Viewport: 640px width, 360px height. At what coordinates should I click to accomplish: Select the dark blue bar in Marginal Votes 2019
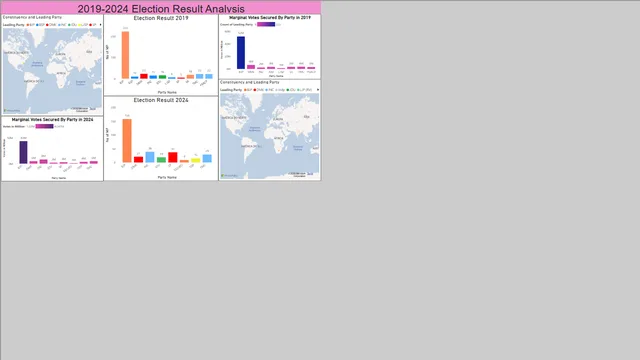241,53
